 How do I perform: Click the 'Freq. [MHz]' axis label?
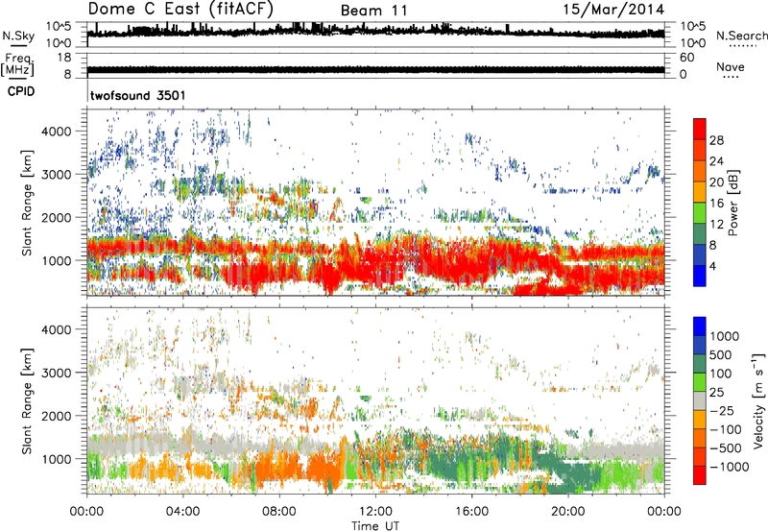click(17, 64)
